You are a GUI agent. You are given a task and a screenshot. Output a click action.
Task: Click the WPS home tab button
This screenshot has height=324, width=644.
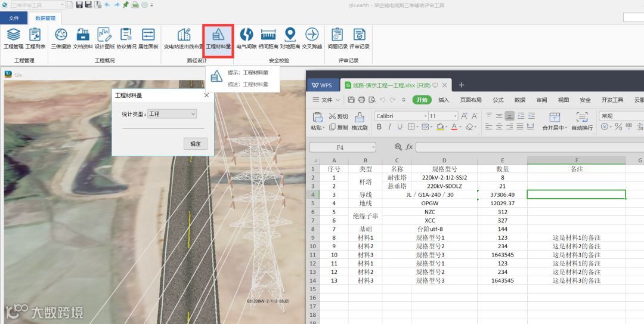coord(323,85)
